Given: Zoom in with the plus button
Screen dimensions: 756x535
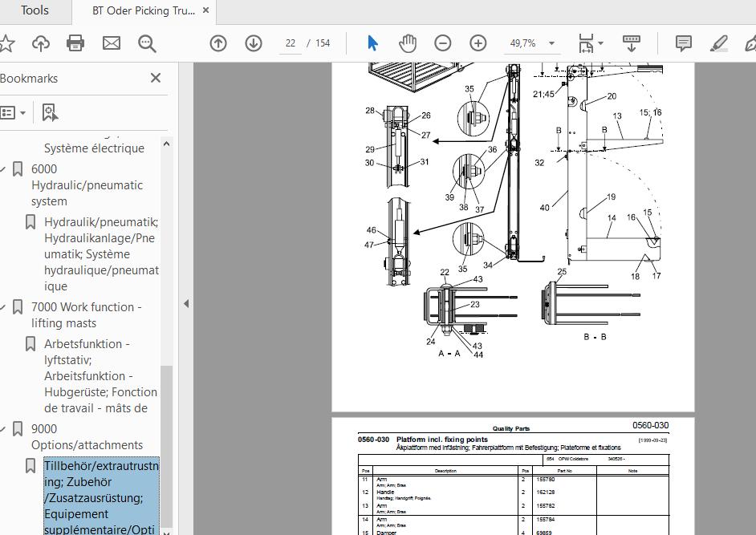Looking at the screenshot, I should coord(478,43).
